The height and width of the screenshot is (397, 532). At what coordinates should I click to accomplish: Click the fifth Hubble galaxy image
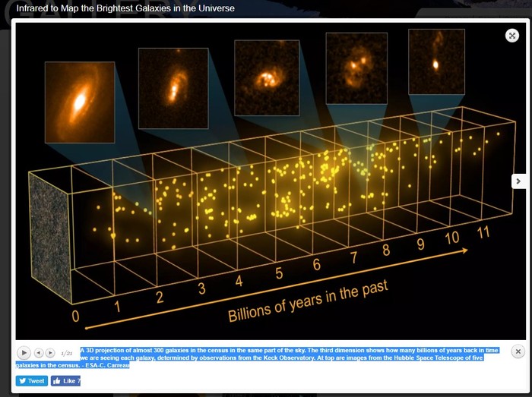435,61
